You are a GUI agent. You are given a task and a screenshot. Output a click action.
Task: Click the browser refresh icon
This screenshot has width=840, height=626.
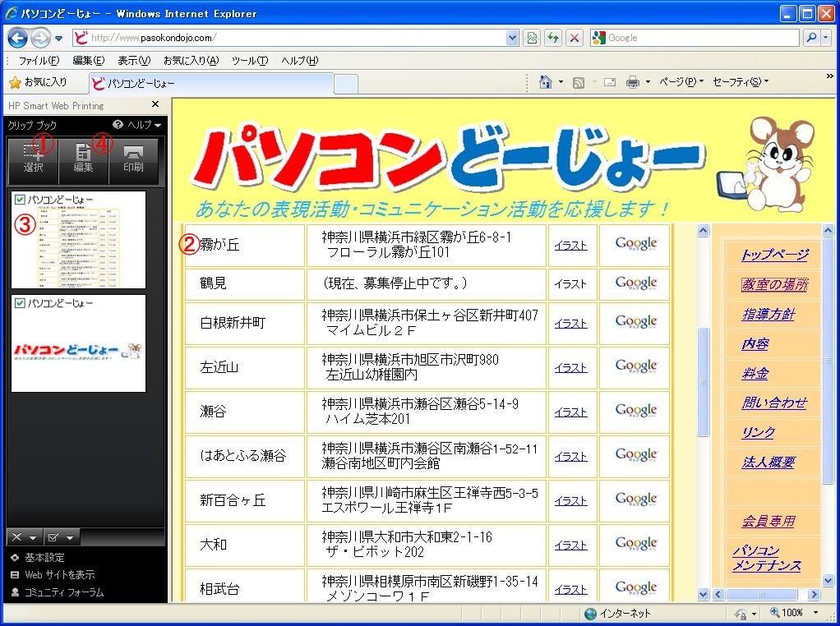(x=553, y=38)
